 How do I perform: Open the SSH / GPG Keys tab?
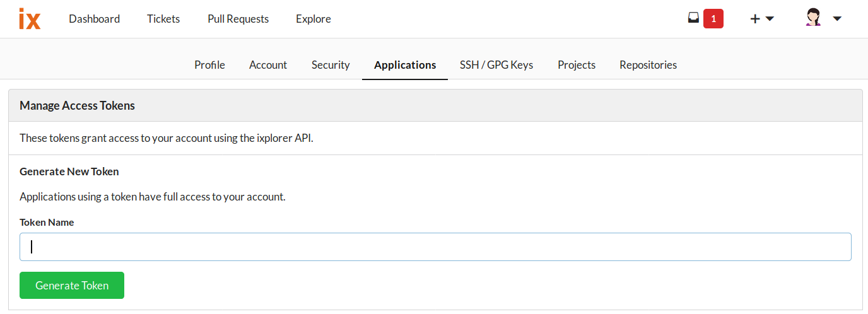pos(496,65)
